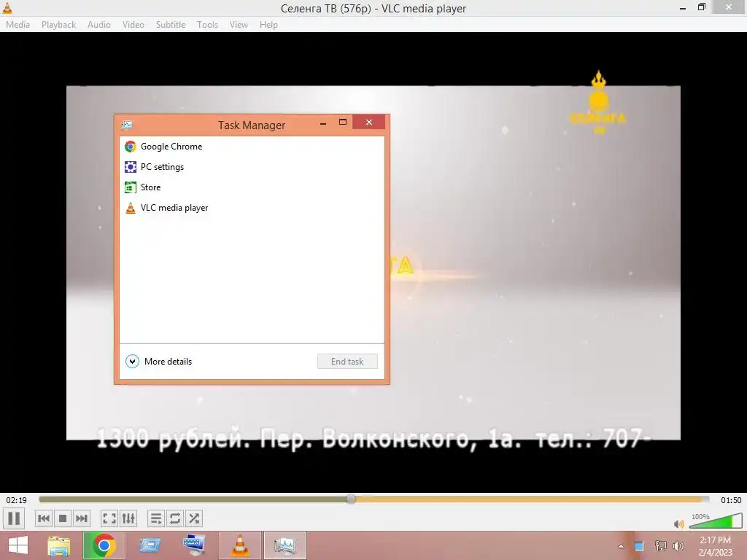Click the End task button

pyautogui.click(x=347, y=362)
